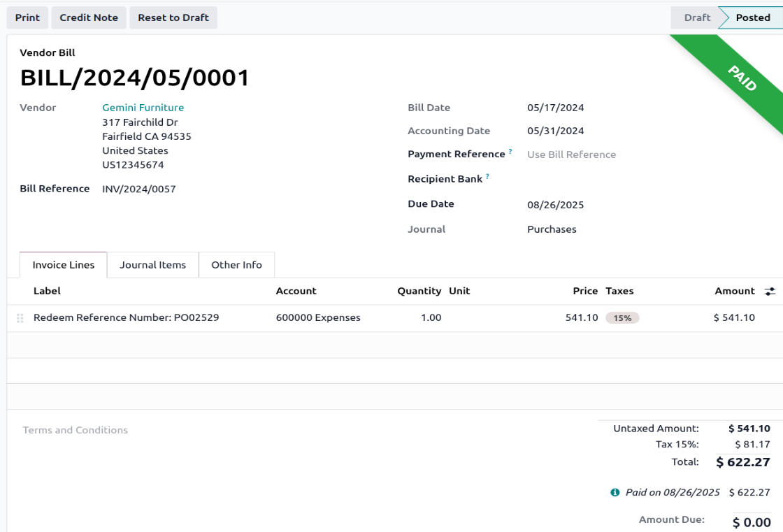783x532 pixels.
Task: Click the Payment Reference help icon
Action: (510, 152)
